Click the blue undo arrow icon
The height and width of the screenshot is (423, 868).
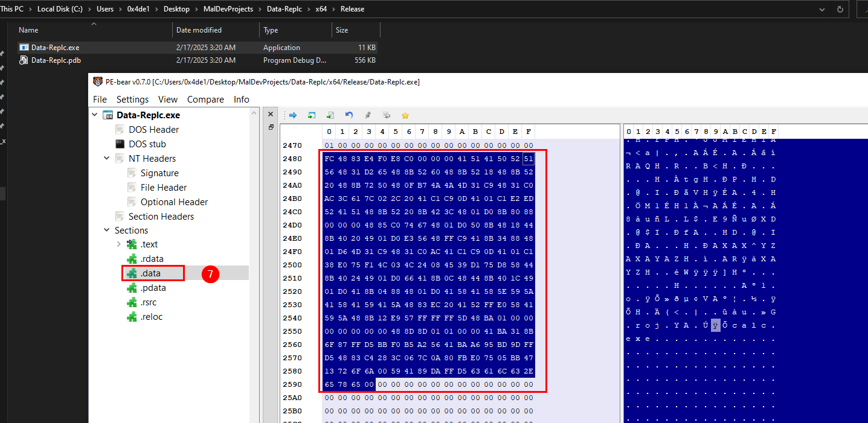(x=349, y=115)
